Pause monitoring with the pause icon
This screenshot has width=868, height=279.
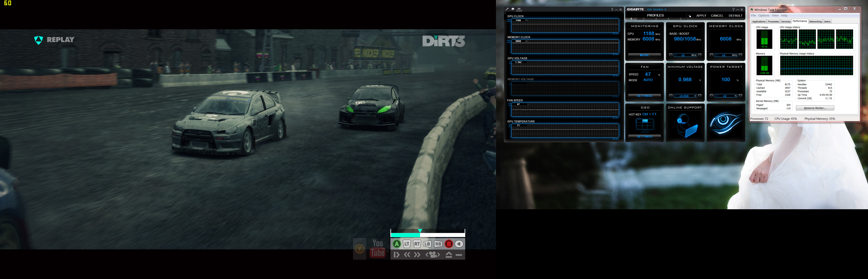pyautogui.click(x=519, y=9)
